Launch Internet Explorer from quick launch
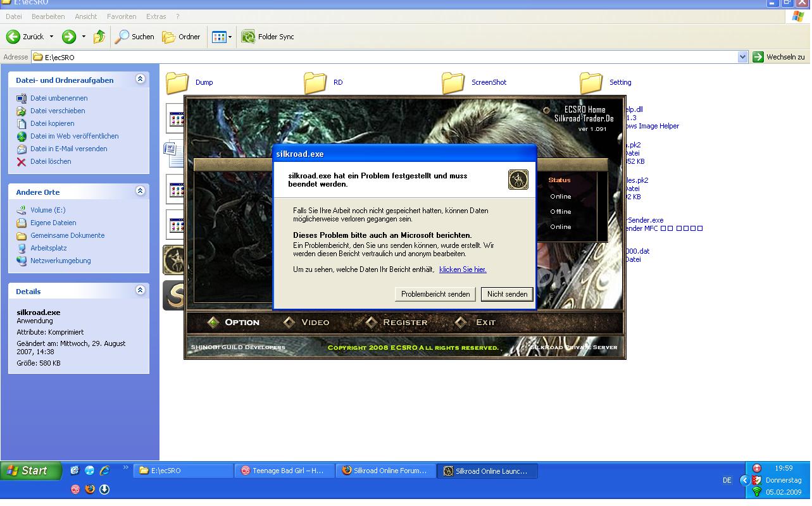The image size is (812, 506). point(104,470)
